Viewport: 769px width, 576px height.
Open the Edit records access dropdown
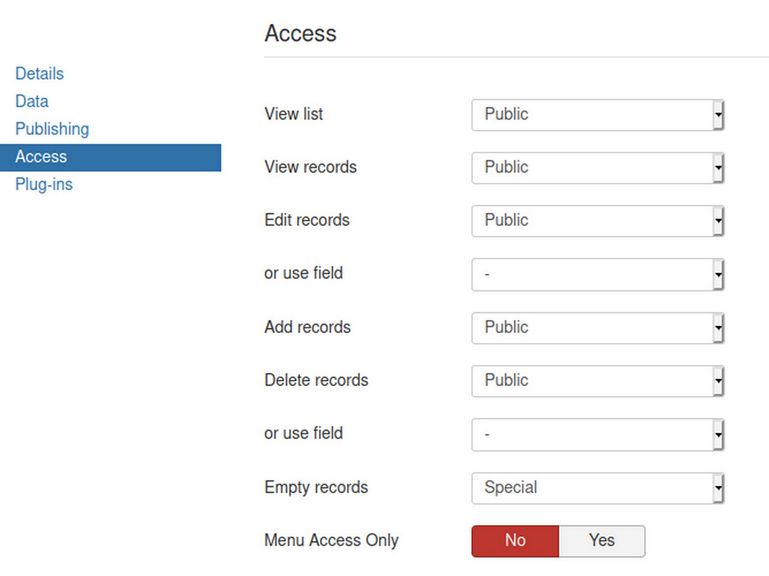click(x=597, y=221)
